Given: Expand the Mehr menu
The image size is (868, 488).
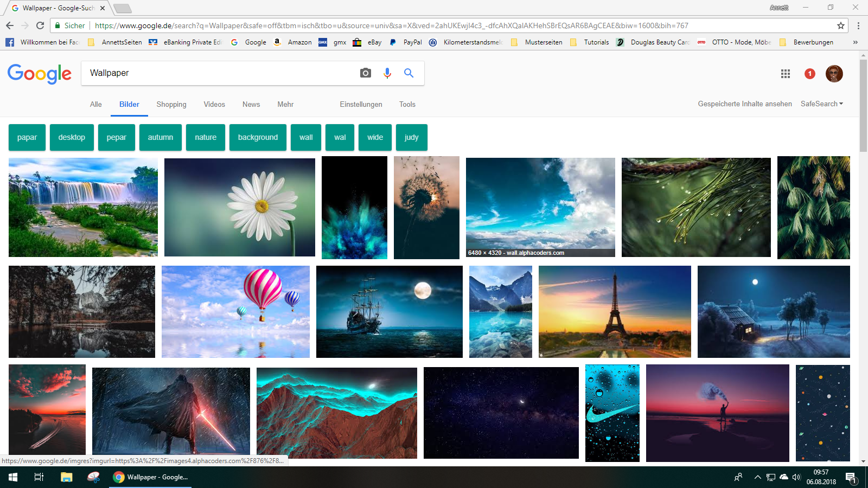Looking at the screenshot, I should tap(285, 105).
